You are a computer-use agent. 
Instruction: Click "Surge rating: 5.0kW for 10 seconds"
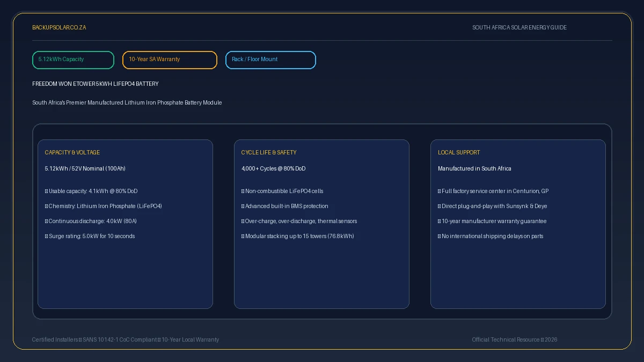[92, 237]
